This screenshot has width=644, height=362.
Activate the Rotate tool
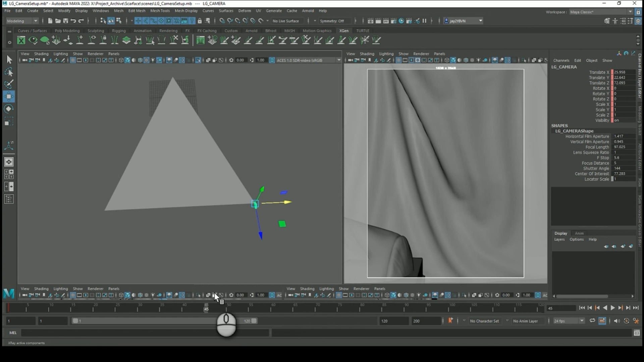(9, 109)
